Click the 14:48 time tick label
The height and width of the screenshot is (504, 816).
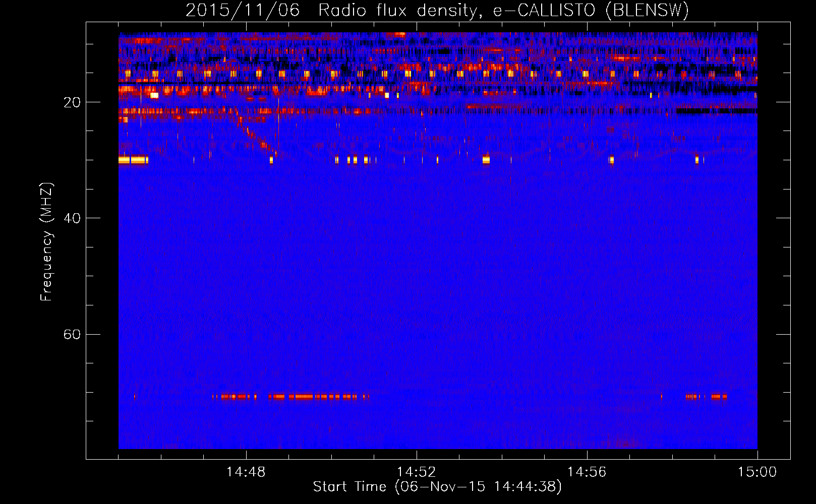246,472
